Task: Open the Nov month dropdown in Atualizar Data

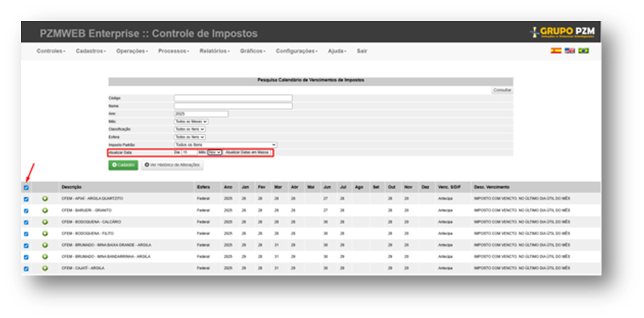Action: point(214,152)
